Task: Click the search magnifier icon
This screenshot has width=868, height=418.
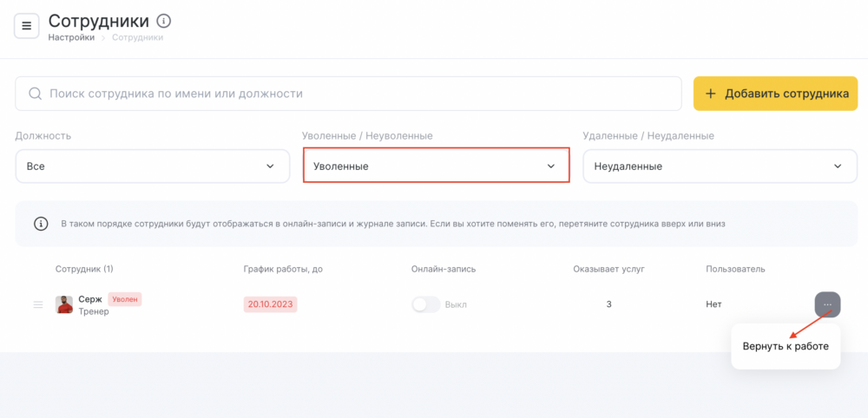Action: [35, 94]
